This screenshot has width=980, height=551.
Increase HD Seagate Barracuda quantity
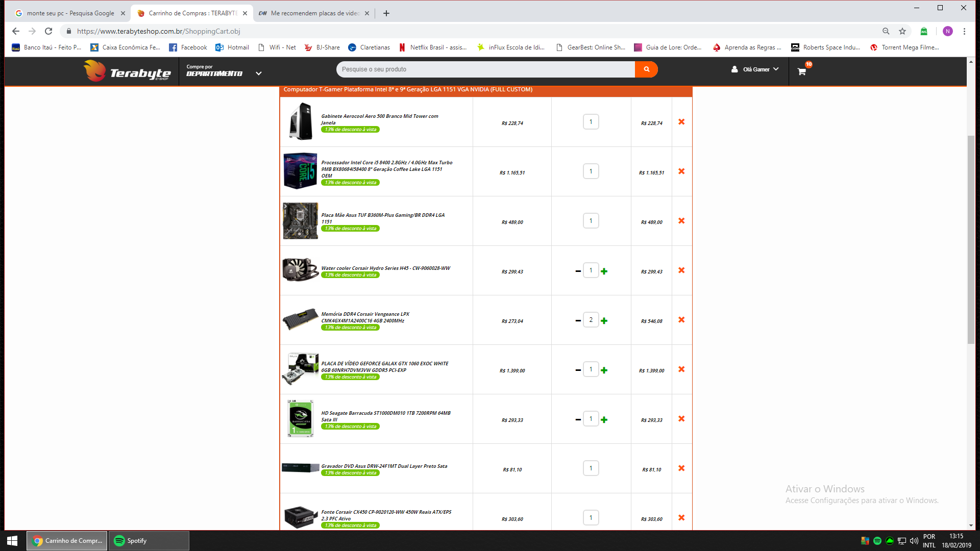click(604, 420)
